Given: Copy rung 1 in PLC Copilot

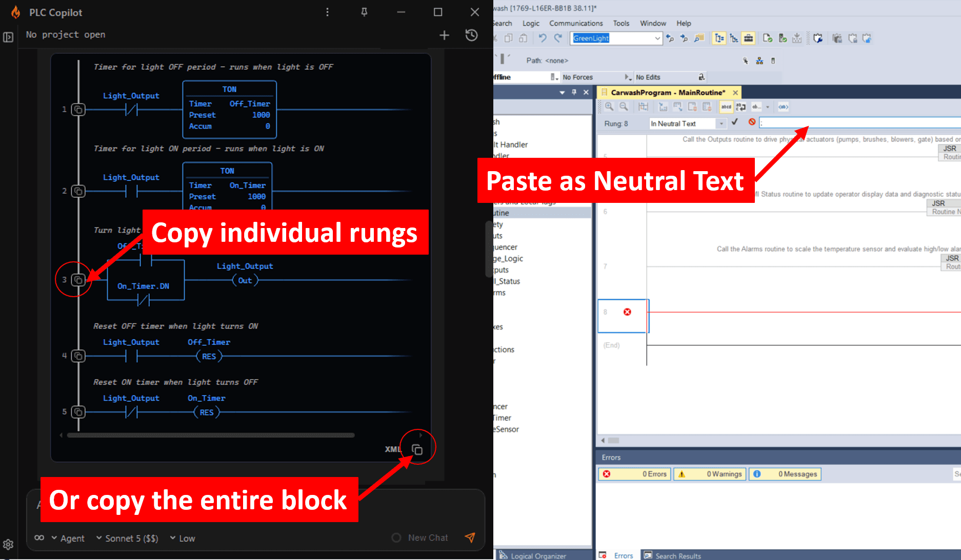Looking at the screenshot, I should (78, 110).
